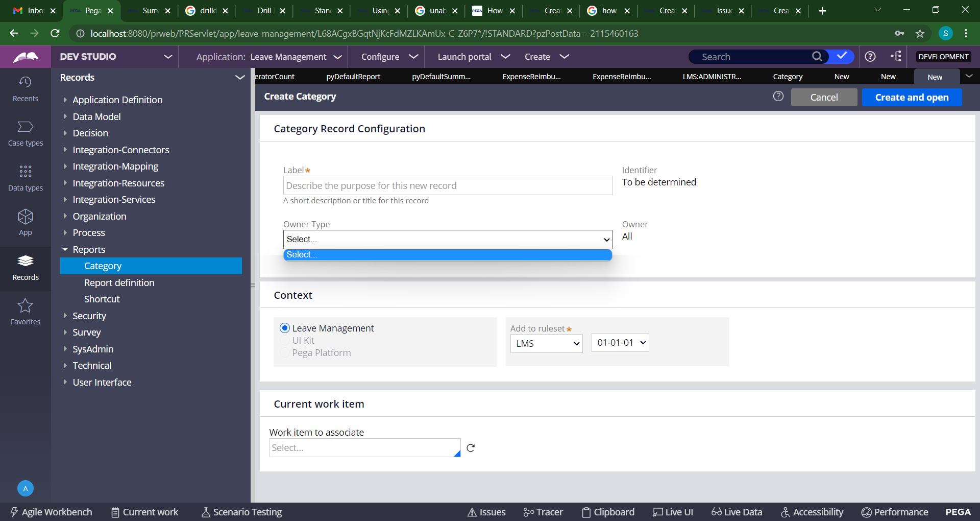Collapse Reports tree node

65,249
